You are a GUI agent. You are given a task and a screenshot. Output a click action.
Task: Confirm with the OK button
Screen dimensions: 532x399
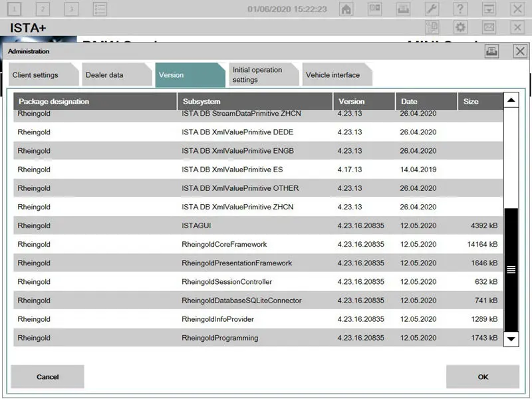pyautogui.click(x=483, y=377)
